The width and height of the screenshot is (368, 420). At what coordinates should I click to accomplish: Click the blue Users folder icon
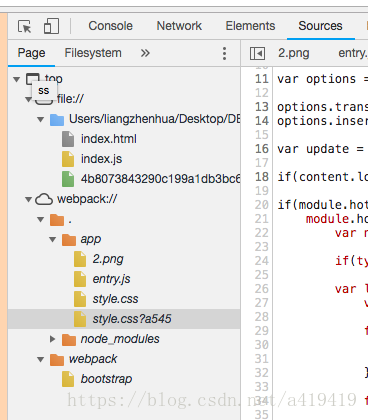[x=57, y=119]
